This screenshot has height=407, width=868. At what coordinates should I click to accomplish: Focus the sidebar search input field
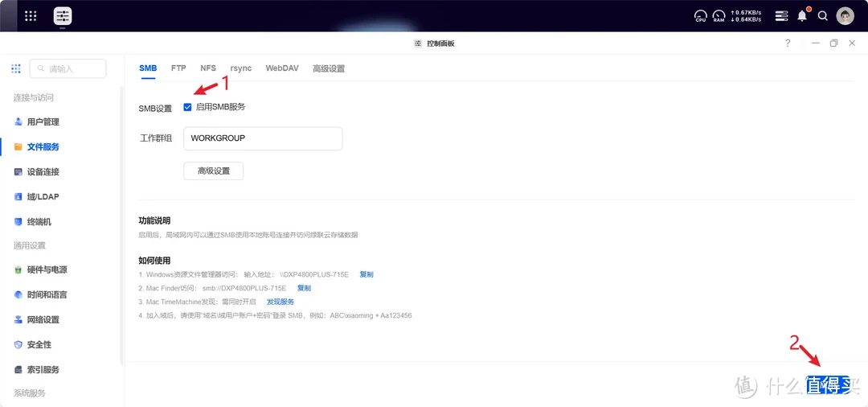coord(68,68)
